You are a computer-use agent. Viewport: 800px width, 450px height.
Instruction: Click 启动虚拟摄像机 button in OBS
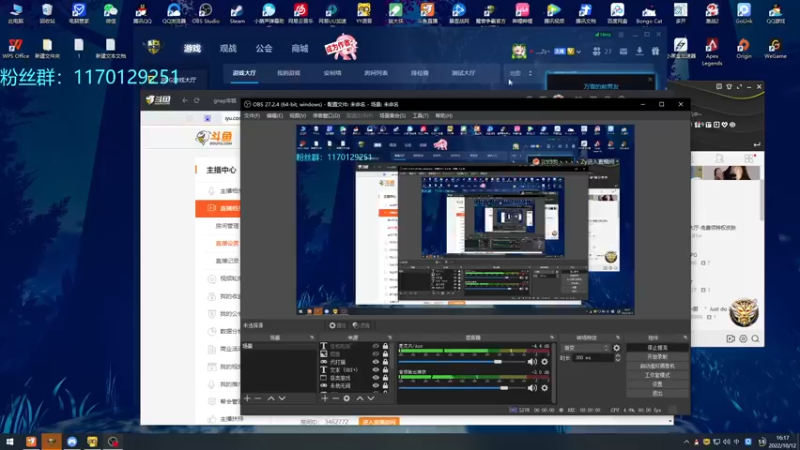coord(657,366)
